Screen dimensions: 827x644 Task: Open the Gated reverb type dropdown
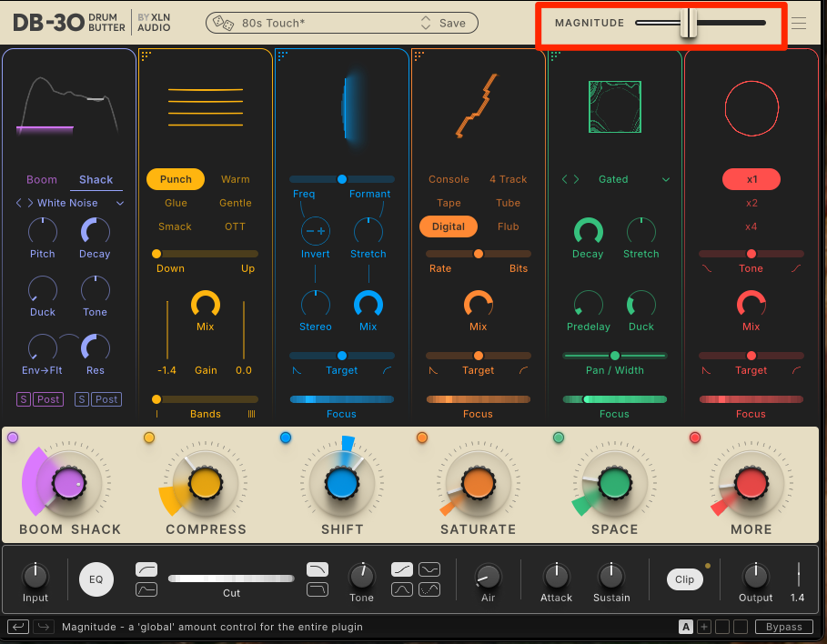[666, 179]
